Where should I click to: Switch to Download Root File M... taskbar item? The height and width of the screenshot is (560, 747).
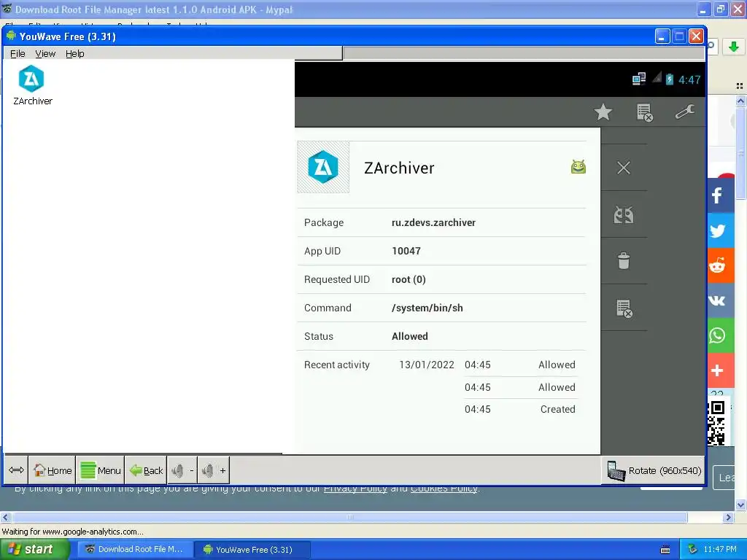[x=135, y=550]
